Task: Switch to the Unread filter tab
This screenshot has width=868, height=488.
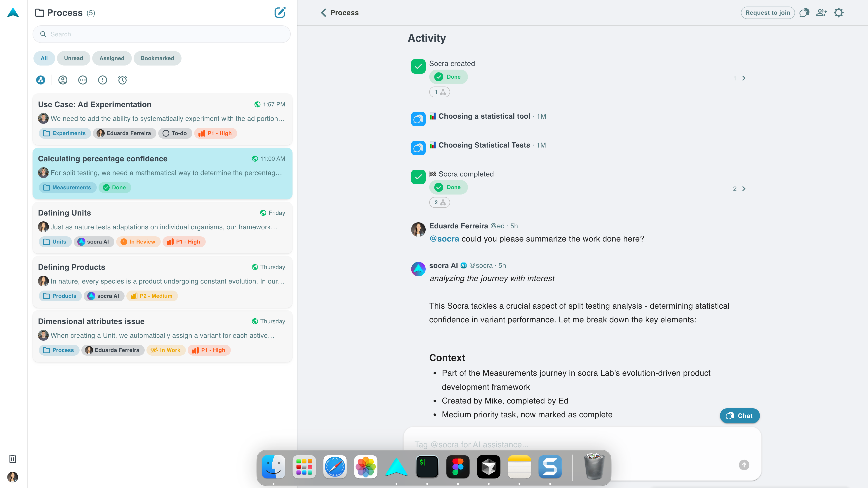Action: pyautogui.click(x=73, y=58)
